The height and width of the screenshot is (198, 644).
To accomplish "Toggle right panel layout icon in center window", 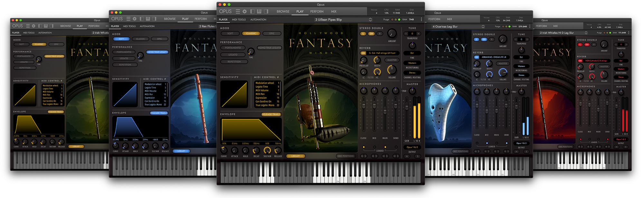I will [266, 12].
